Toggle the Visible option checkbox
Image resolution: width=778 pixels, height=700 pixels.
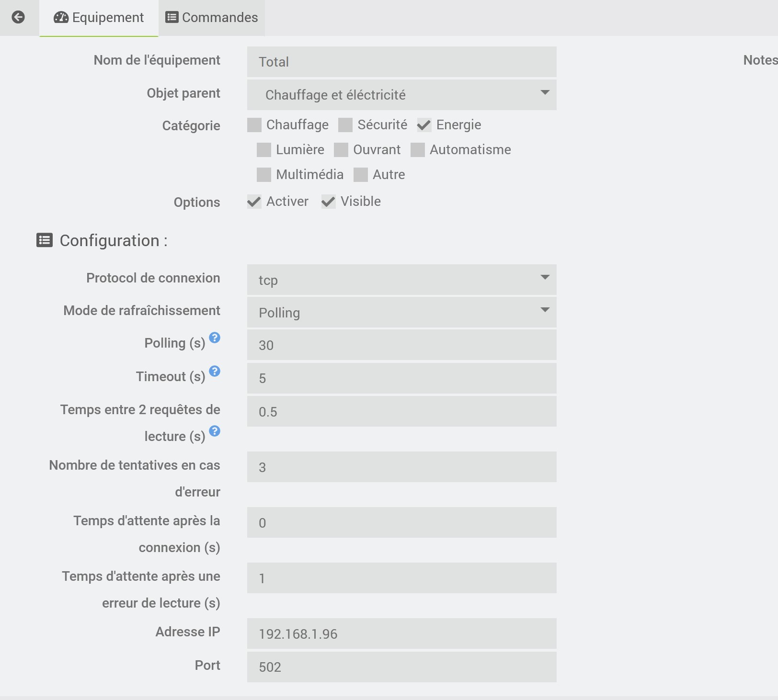point(328,202)
